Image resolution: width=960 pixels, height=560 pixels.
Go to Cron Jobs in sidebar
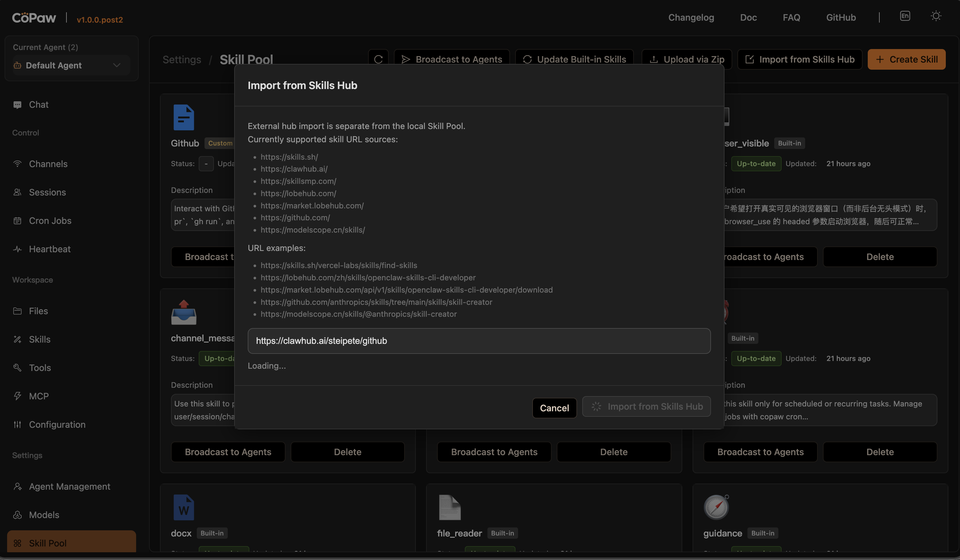pyautogui.click(x=50, y=221)
